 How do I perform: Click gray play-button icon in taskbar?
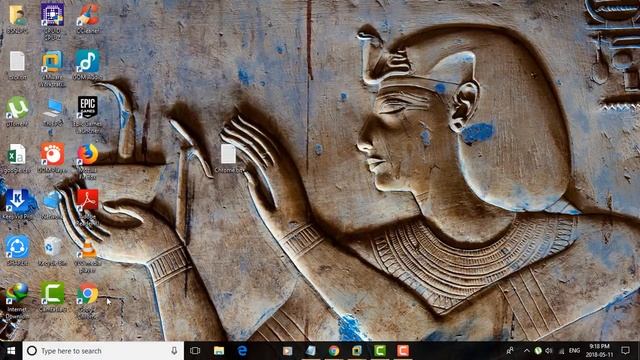287,351
